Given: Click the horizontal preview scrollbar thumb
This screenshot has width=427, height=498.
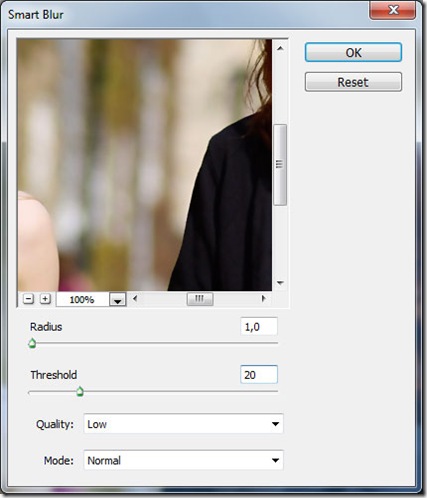Looking at the screenshot, I should [x=200, y=299].
